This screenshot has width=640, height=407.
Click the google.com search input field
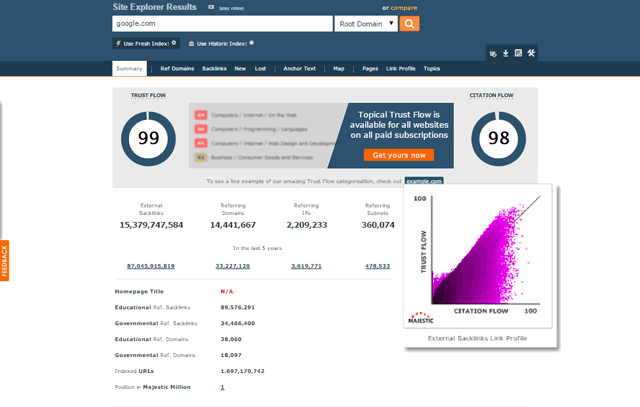(222, 23)
